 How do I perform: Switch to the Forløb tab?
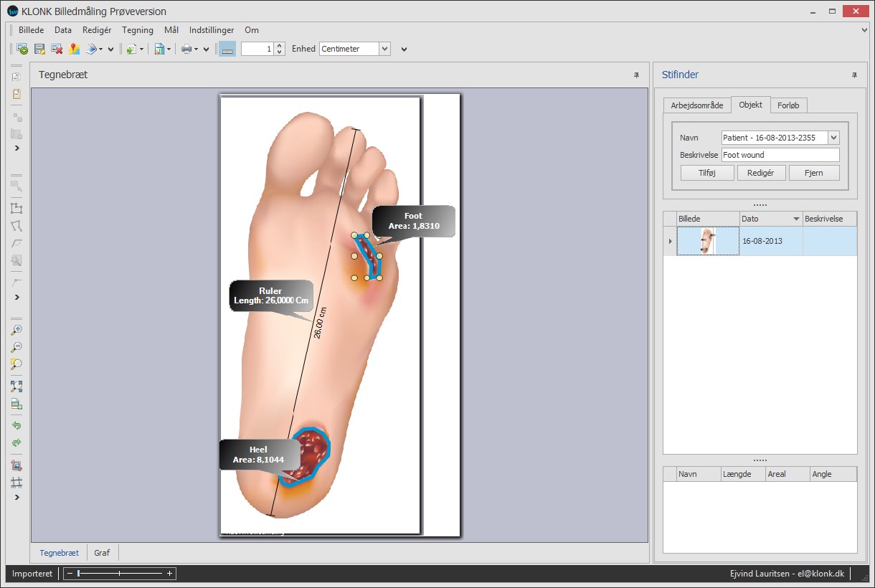pyautogui.click(x=789, y=105)
